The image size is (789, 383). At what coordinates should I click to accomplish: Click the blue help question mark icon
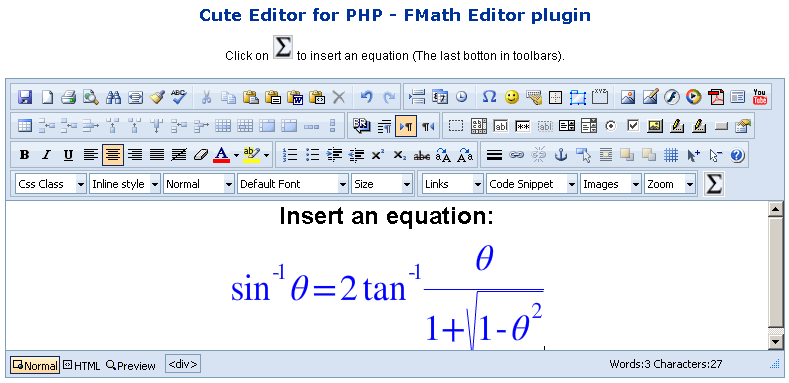point(737,155)
